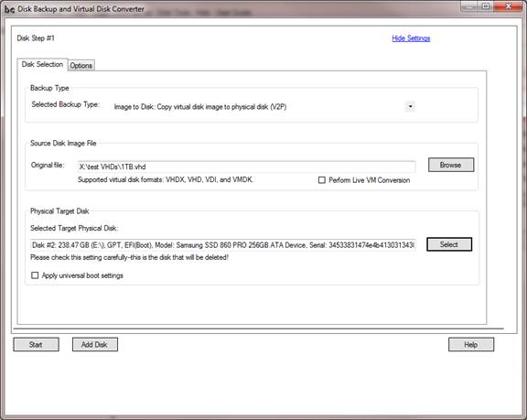Close the Disk Backup window
The image size is (527, 420).
[x=508, y=6]
